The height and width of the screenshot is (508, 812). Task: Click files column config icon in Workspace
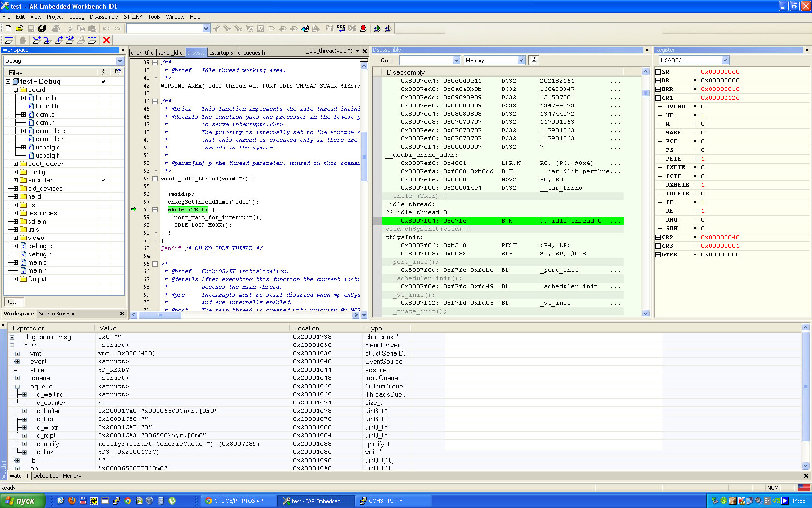point(104,72)
